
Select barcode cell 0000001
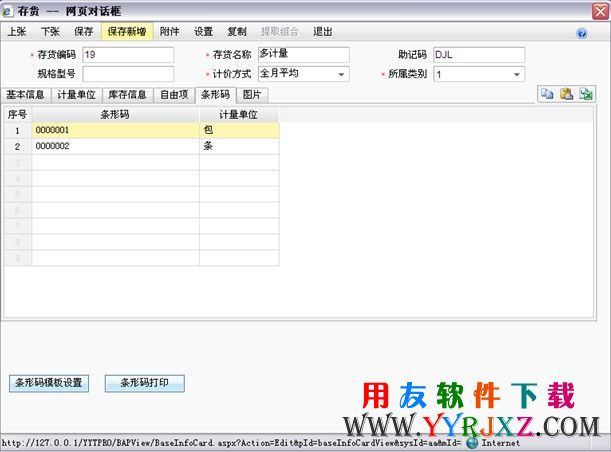click(x=115, y=130)
